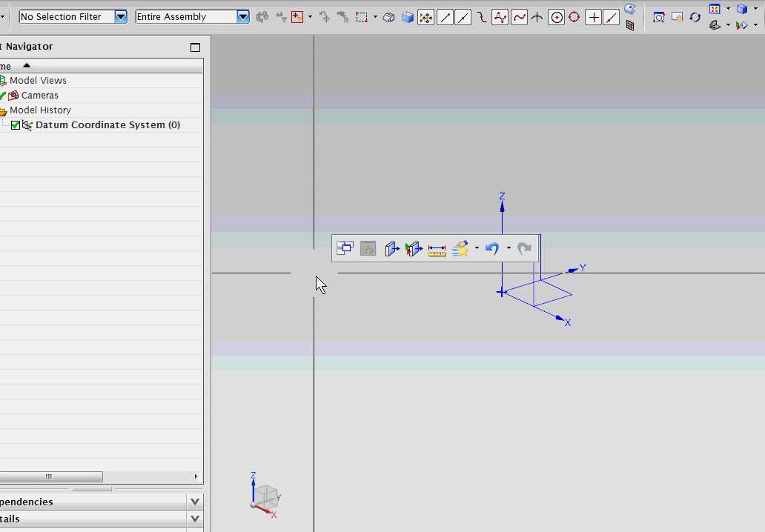Expand the Dependencies panel chevron
The width and height of the screenshot is (765, 532).
click(195, 502)
